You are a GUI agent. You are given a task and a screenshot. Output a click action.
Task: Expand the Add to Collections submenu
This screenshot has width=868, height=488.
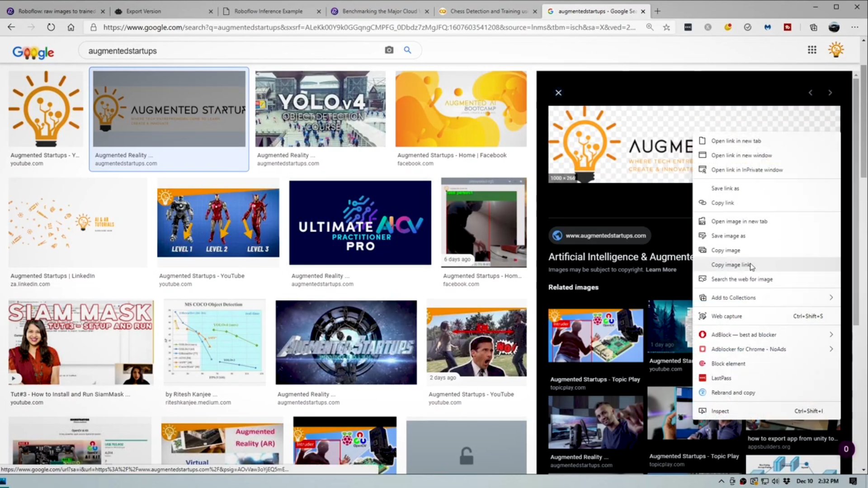(x=831, y=297)
